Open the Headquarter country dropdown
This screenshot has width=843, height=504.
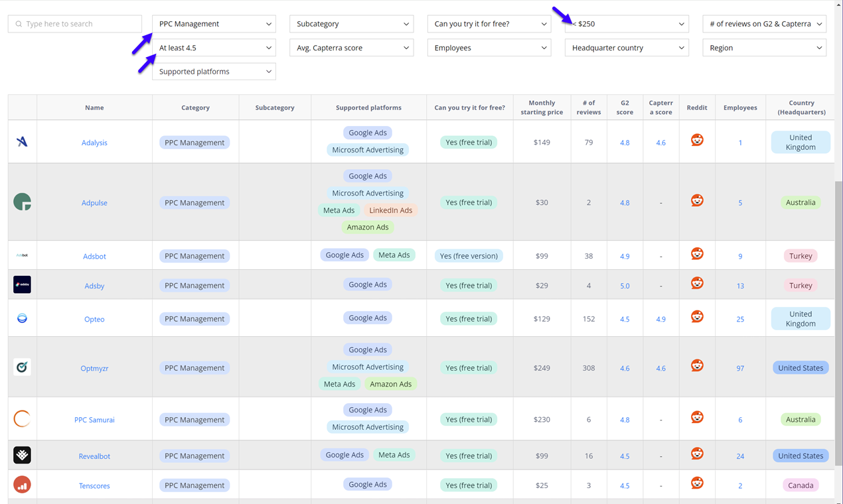tap(627, 48)
